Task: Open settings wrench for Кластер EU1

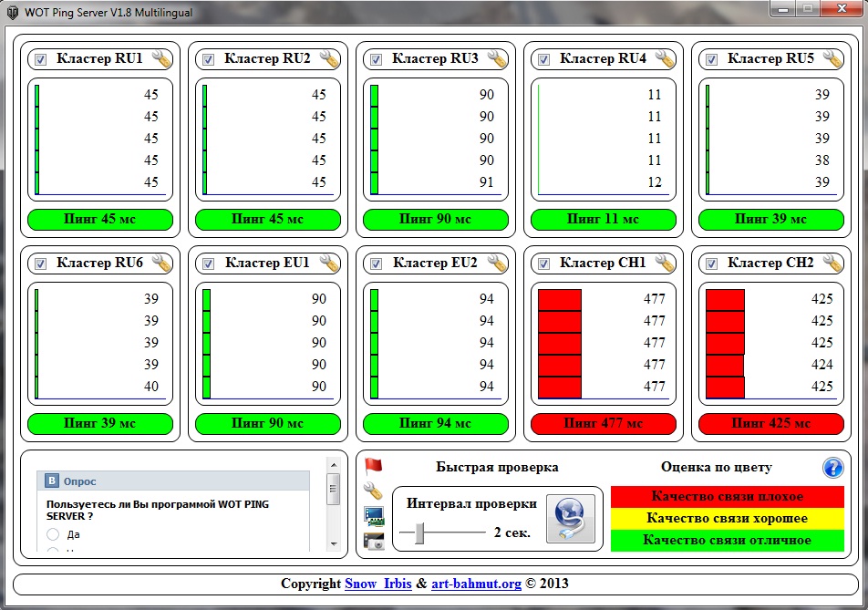Action: (x=329, y=263)
